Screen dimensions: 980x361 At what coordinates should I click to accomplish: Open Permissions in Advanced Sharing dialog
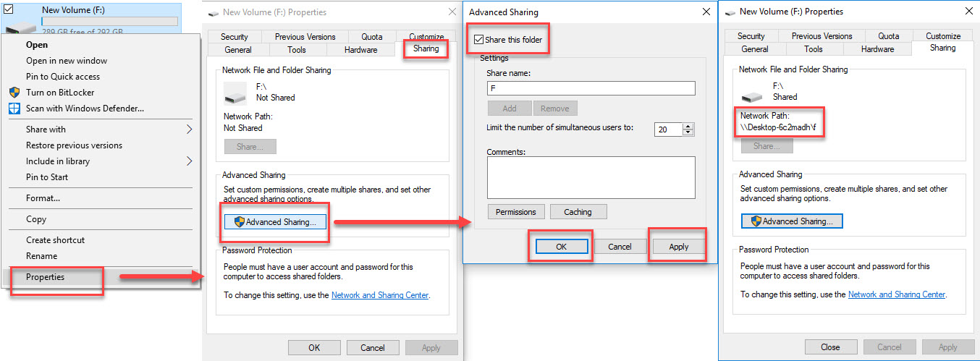[x=516, y=212]
